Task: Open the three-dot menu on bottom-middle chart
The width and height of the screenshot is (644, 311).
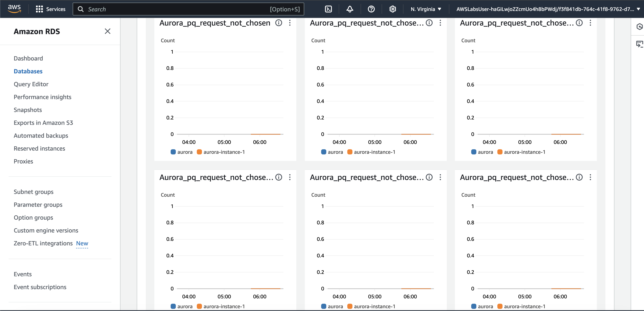Action: click(440, 177)
